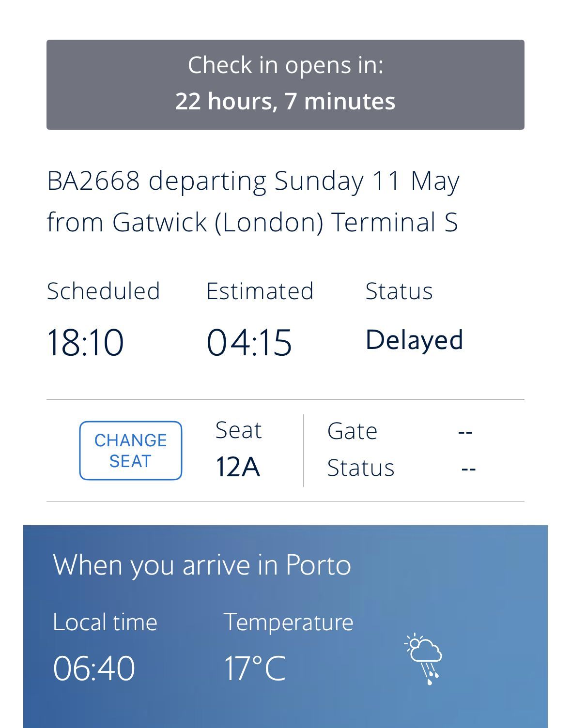This screenshot has width=571, height=728.
Task: Tap the Local time label
Action: point(105,622)
